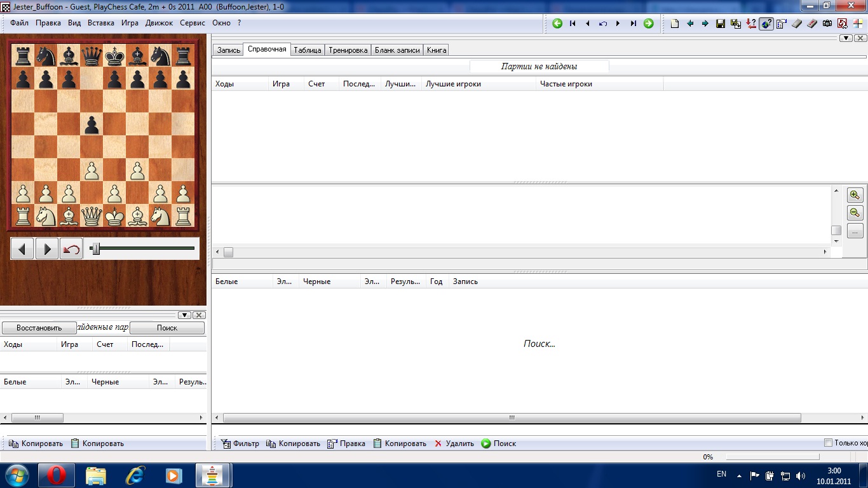
Task: Click the move slider below the chessboard
Action: click(95, 248)
